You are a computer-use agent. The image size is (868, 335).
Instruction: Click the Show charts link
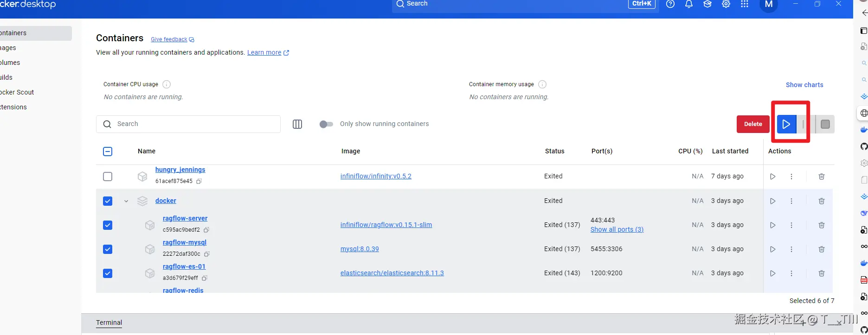click(804, 85)
